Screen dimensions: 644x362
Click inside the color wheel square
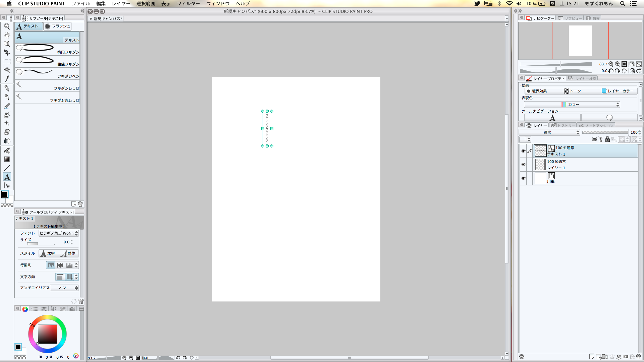pyautogui.click(x=47, y=334)
